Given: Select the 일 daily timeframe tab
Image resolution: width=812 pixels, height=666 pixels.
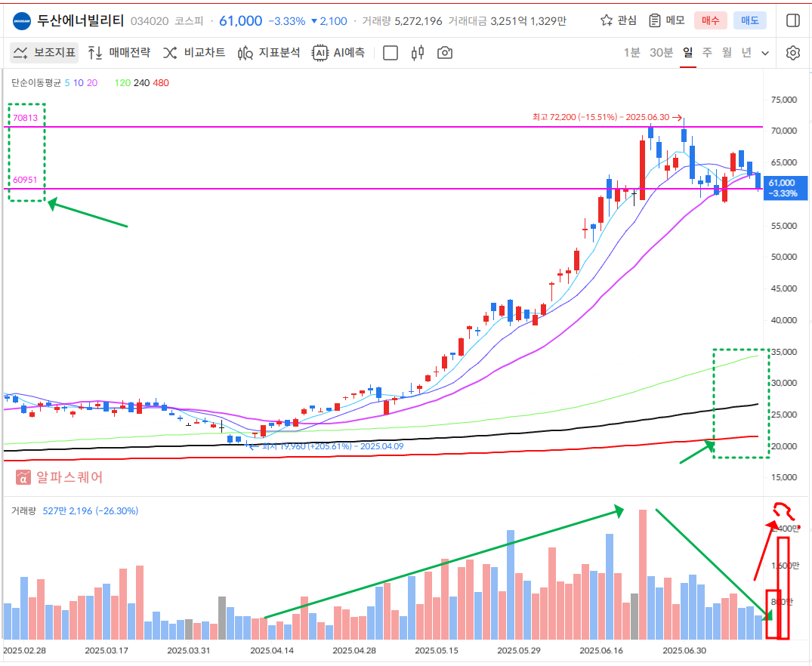Looking at the screenshot, I should (687, 52).
